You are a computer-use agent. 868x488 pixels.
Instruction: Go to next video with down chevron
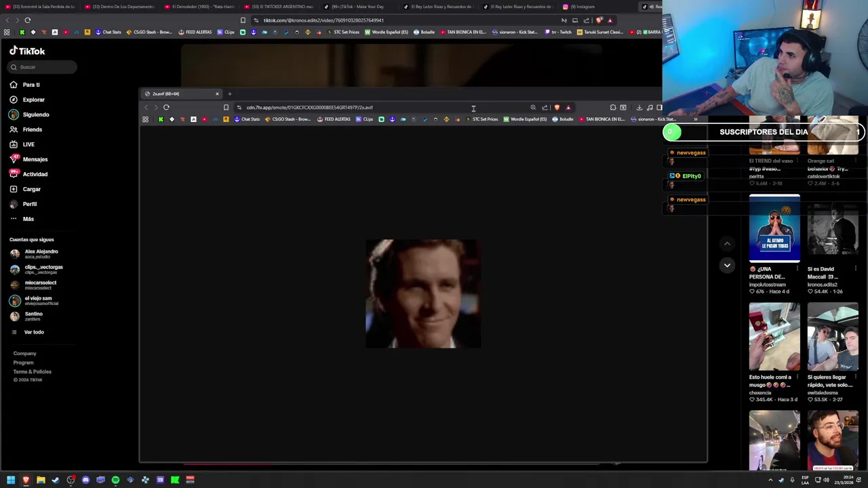727,266
